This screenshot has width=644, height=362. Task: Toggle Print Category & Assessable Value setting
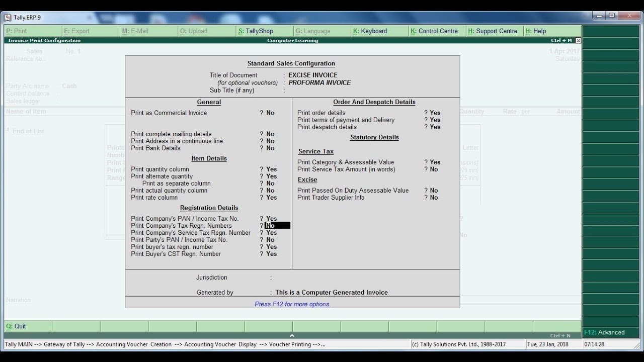tap(435, 162)
